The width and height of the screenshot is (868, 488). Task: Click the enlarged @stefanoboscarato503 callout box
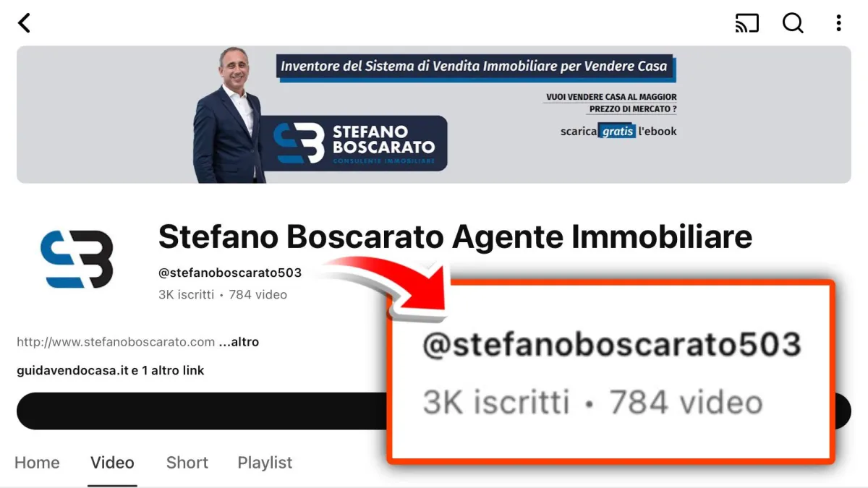tap(611, 371)
